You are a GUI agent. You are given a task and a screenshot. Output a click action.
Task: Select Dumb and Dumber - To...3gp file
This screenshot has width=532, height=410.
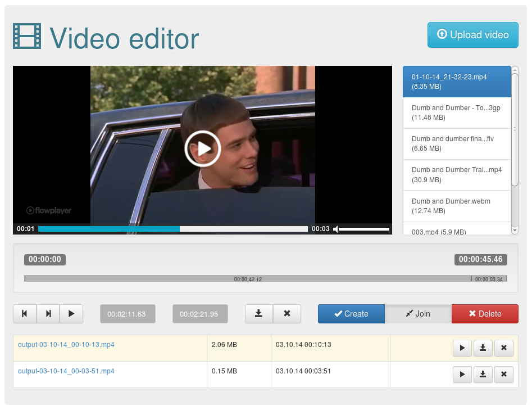tap(457, 113)
